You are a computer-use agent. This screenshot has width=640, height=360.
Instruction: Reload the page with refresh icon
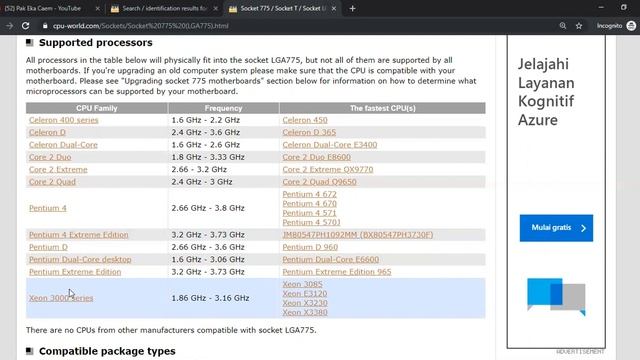click(25, 26)
